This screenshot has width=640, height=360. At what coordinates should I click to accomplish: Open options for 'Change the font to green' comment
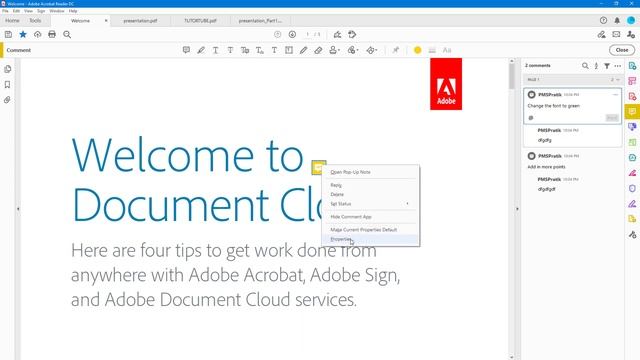click(615, 95)
